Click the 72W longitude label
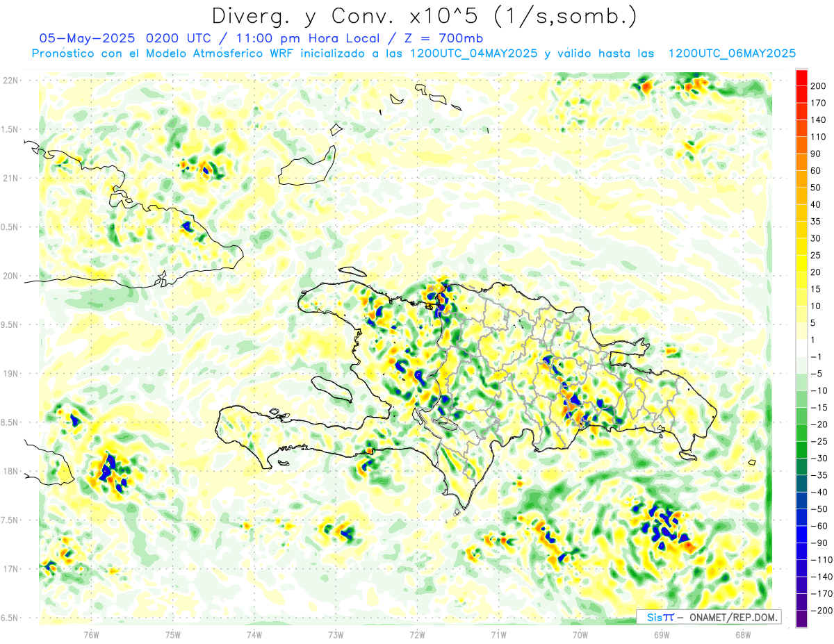This screenshot has height=644, width=834. click(417, 634)
